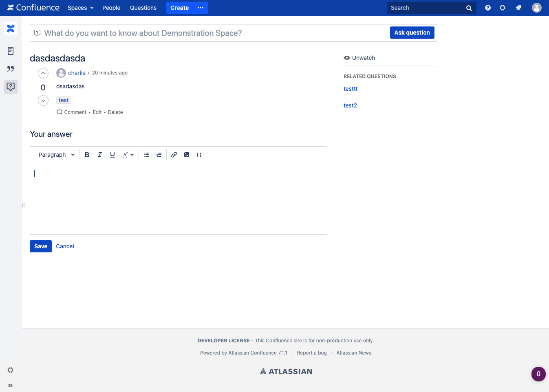Click the Confluence logo in header
This screenshot has width=549, height=392.
point(33,8)
